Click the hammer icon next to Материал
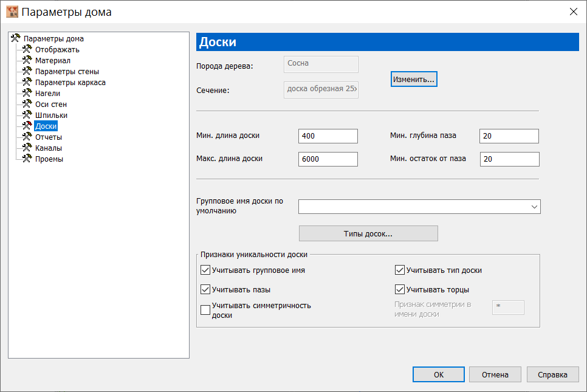The width and height of the screenshot is (587, 392). [27, 60]
